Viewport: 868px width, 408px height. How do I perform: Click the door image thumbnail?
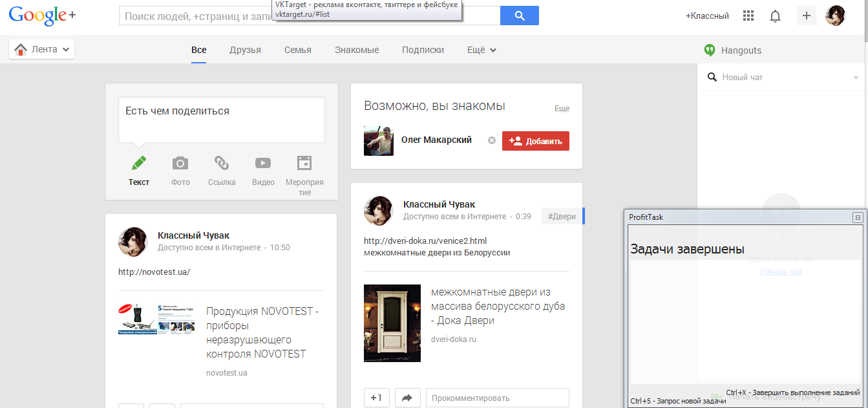click(392, 323)
